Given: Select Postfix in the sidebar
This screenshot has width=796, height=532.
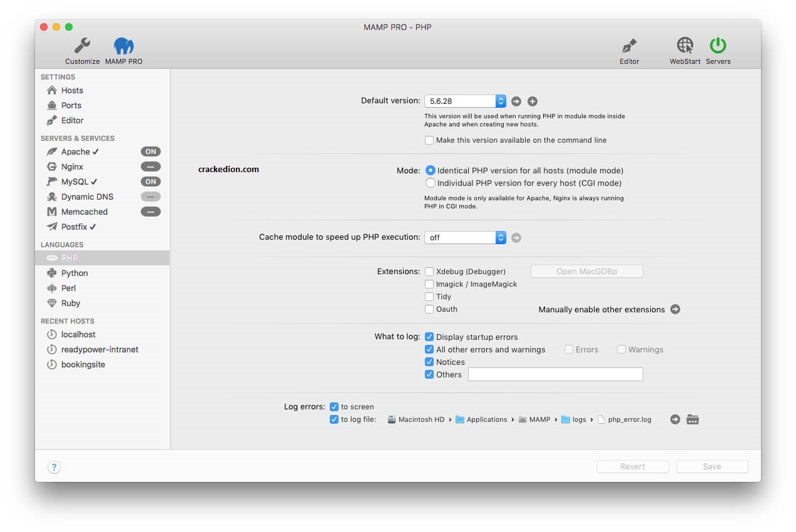Looking at the screenshot, I should (102, 227).
